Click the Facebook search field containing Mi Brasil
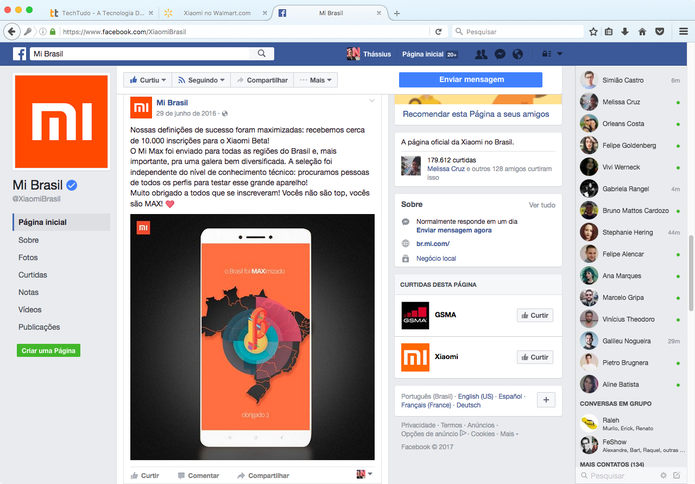 (x=141, y=54)
